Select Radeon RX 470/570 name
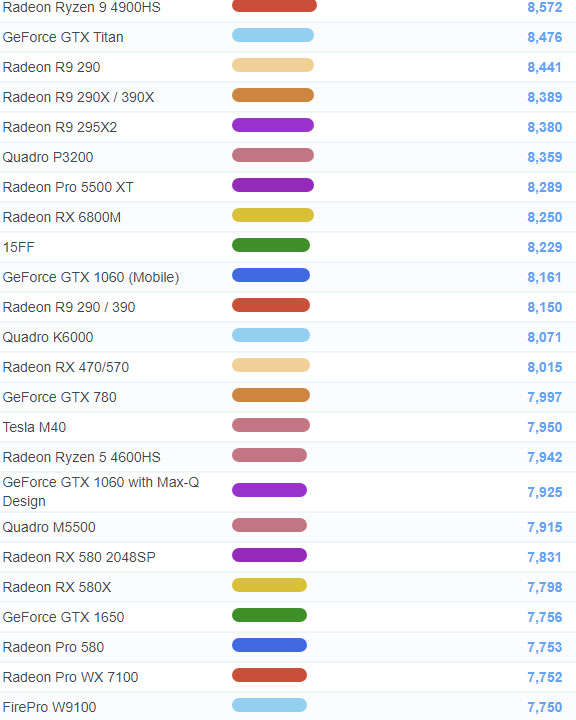 click(66, 367)
